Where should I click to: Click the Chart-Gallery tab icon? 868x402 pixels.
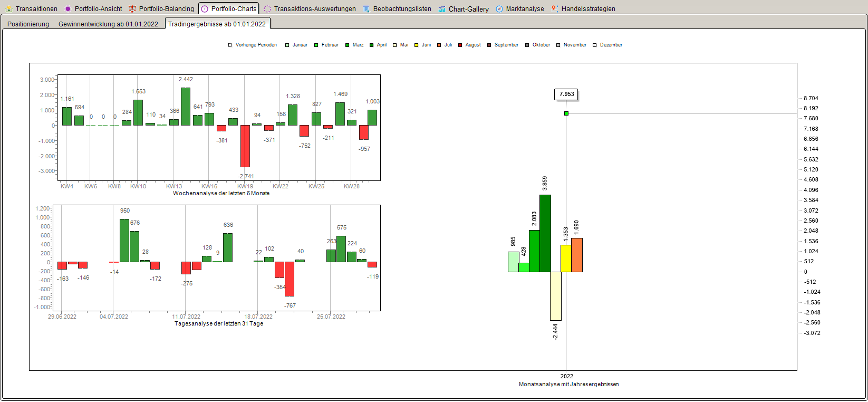(x=442, y=9)
